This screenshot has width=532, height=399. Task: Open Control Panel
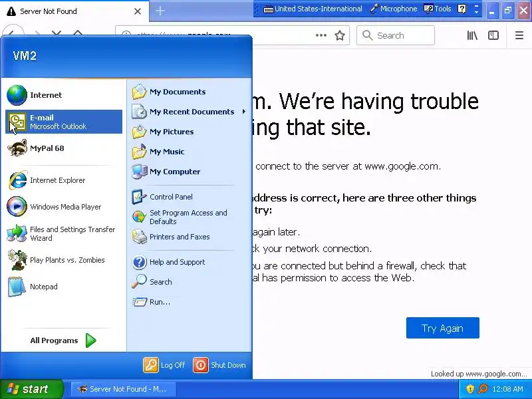pos(190,197)
